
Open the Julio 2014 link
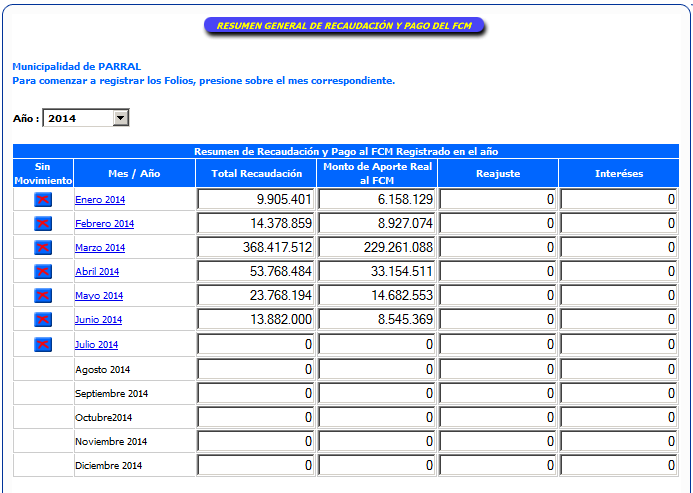pyautogui.click(x=96, y=344)
